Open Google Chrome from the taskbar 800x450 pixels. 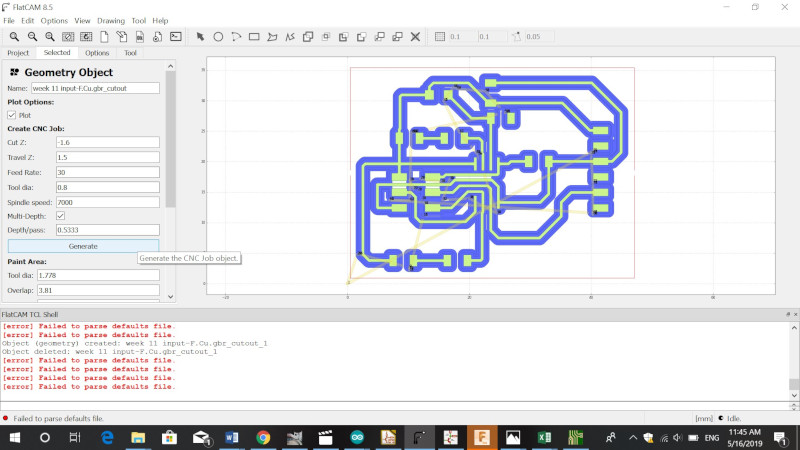click(x=263, y=438)
